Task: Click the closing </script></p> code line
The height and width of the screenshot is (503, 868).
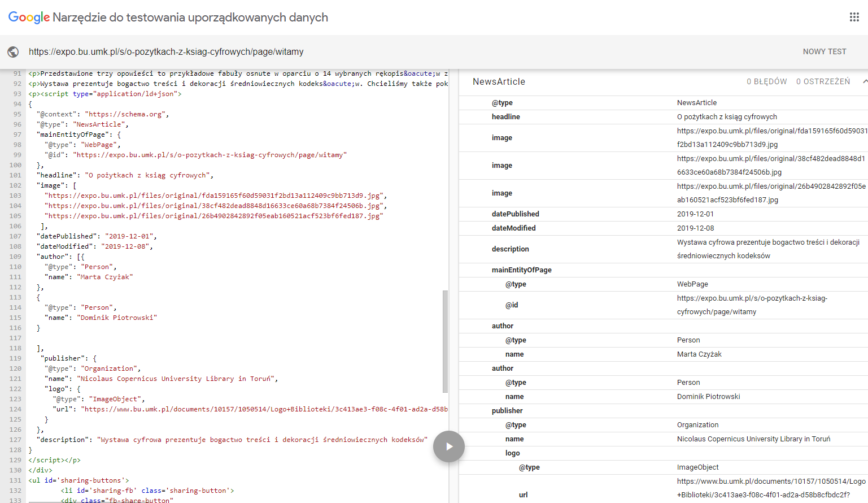Action: click(54, 460)
